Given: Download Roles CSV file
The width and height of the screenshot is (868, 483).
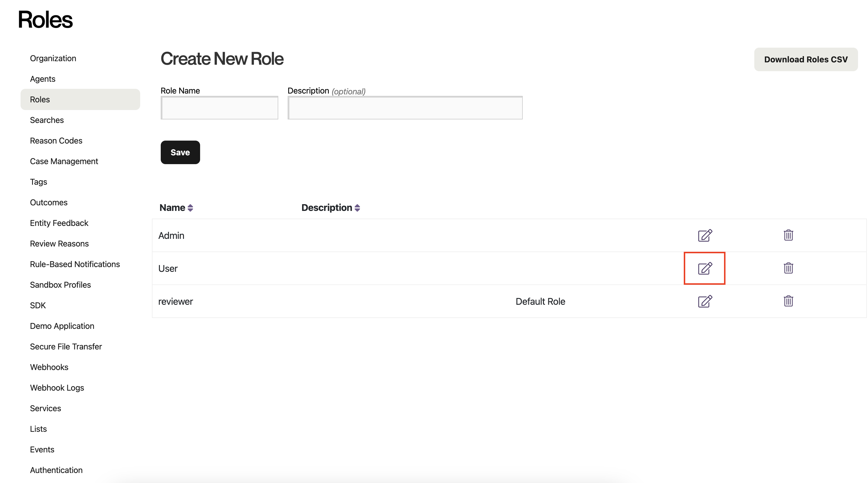Looking at the screenshot, I should [806, 59].
